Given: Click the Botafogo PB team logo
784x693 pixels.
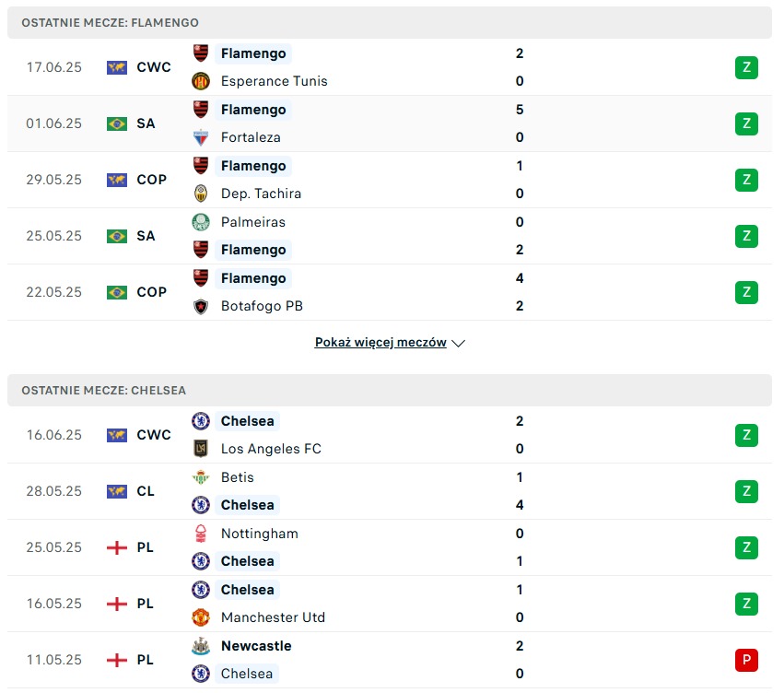Looking at the screenshot, I should tap(201, 306).
